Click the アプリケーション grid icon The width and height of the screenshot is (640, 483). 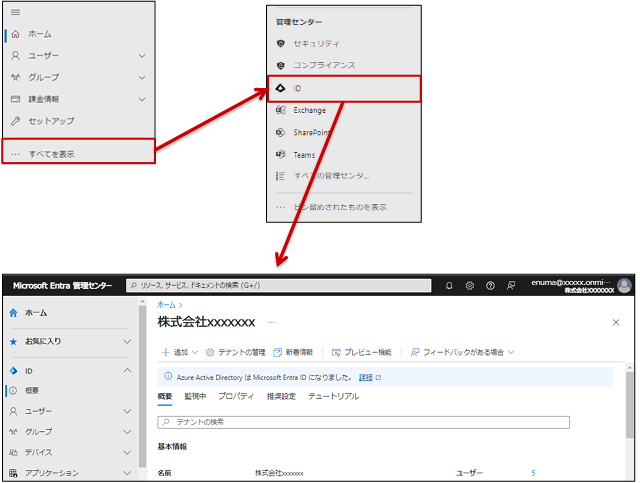[x=13, y=473]
